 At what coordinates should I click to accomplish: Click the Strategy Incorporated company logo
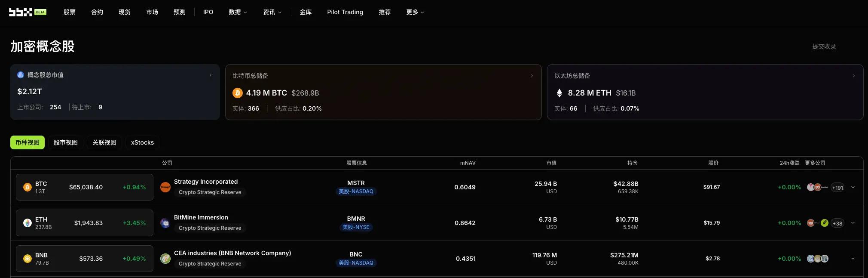pyautogui.click(x=165, y=187)
